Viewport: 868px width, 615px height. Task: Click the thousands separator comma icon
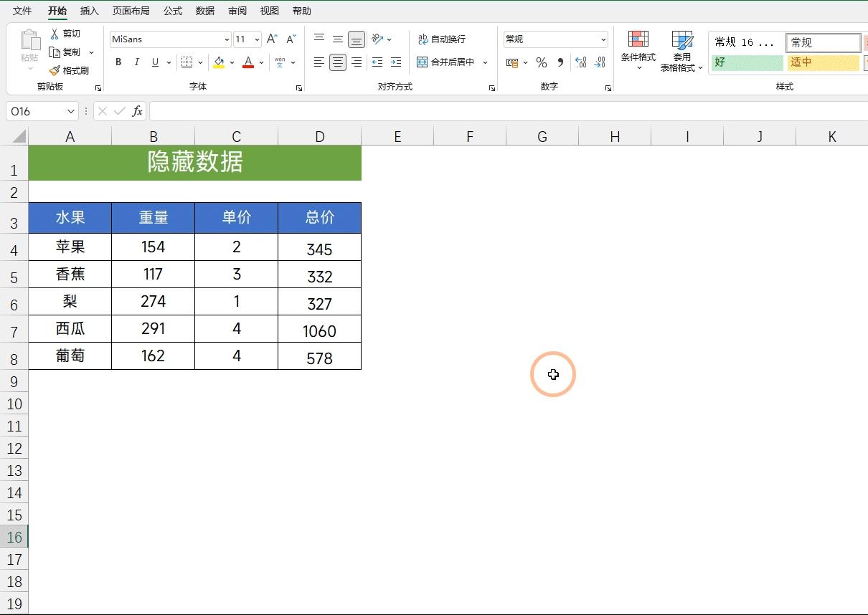click(x=560, y=62)
